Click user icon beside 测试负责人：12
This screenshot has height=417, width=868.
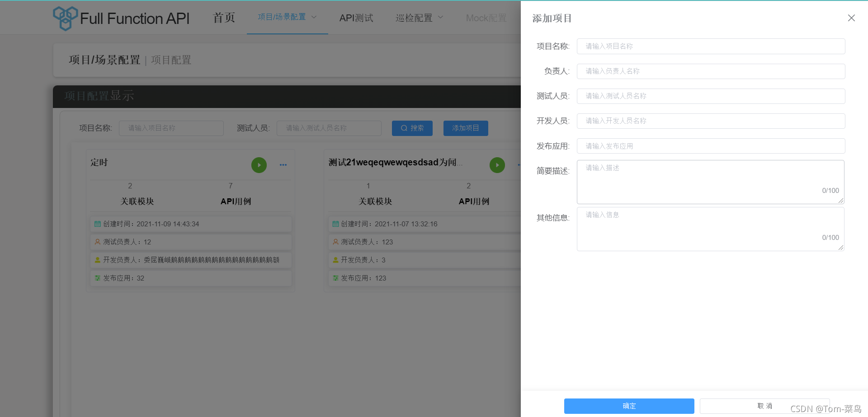97,242
